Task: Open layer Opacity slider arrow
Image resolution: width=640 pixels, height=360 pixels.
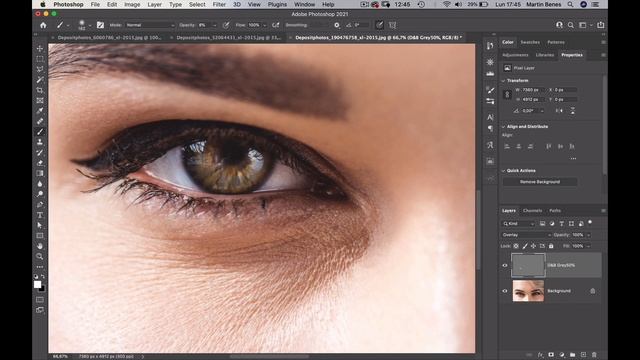Action: [588, 235]
